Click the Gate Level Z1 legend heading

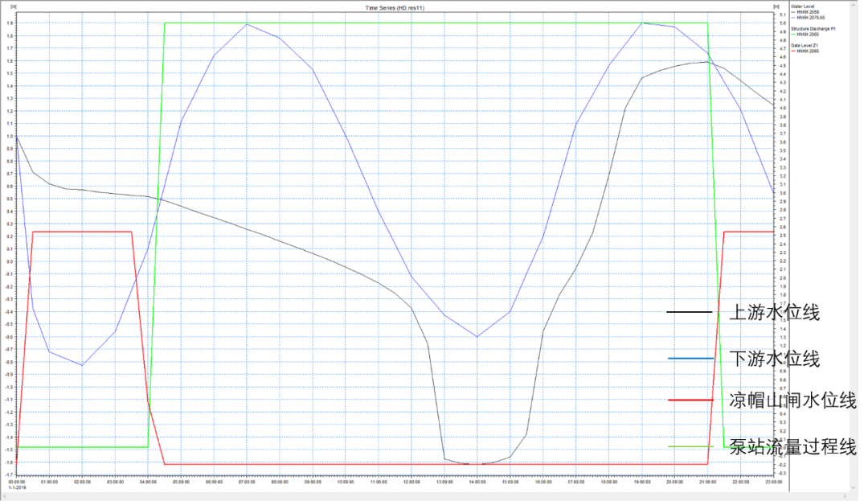[805, 45]
